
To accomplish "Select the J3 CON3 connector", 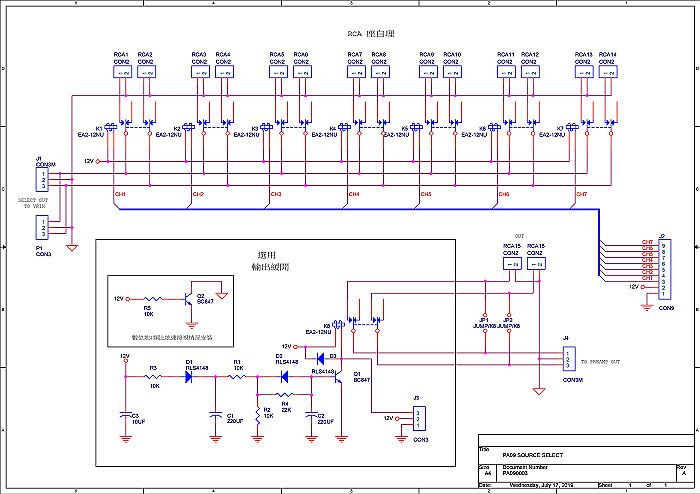I will click(420, 418).
